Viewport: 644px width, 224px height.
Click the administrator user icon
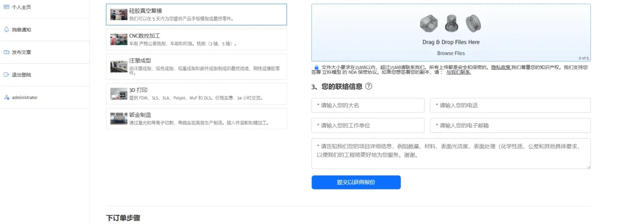(x=6, y=97)
